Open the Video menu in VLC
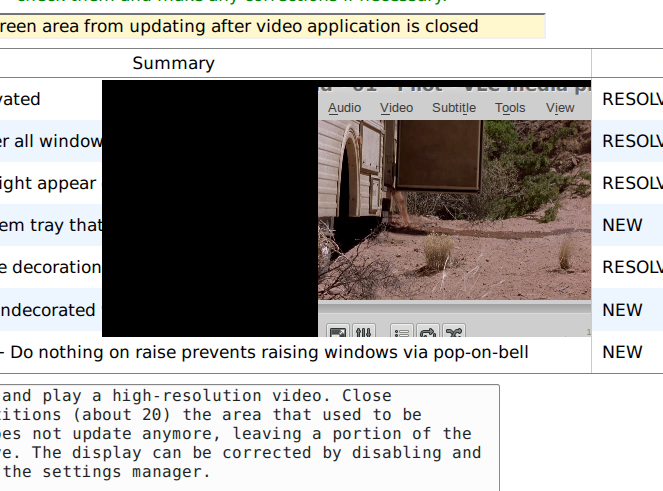 click(x=396, y=108)
